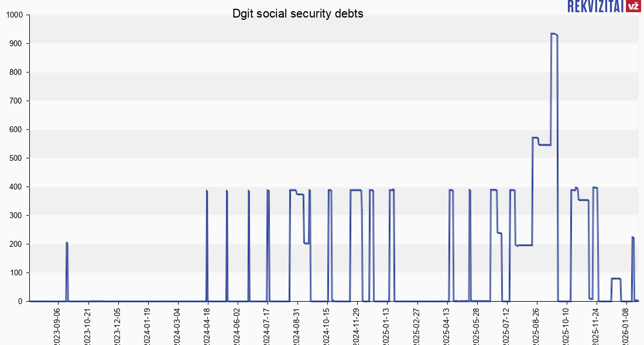Select the 570 plateau after 2025-08-26
644x345 pixels.
[535, 138]
